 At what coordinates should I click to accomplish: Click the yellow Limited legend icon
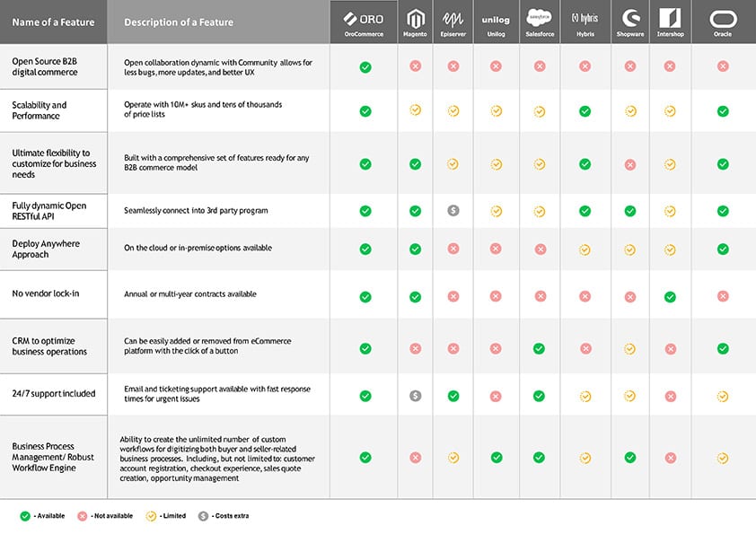[x=151, y=516]
